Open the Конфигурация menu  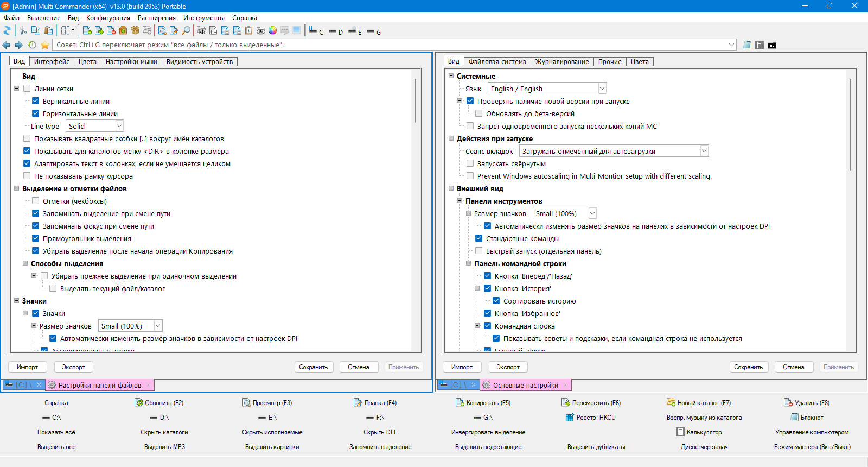click(x=108, y=18)
